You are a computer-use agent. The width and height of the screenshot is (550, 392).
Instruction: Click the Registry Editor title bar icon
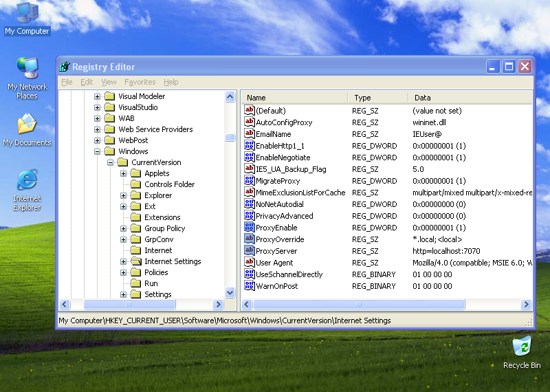click(x=65, y=66)
